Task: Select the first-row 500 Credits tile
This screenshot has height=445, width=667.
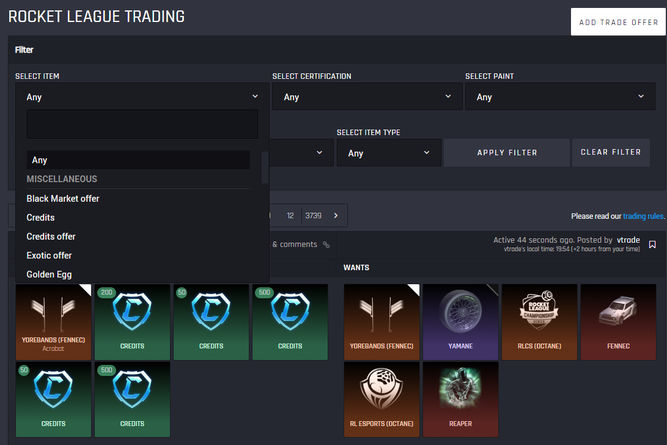Action: click(290, 322)
